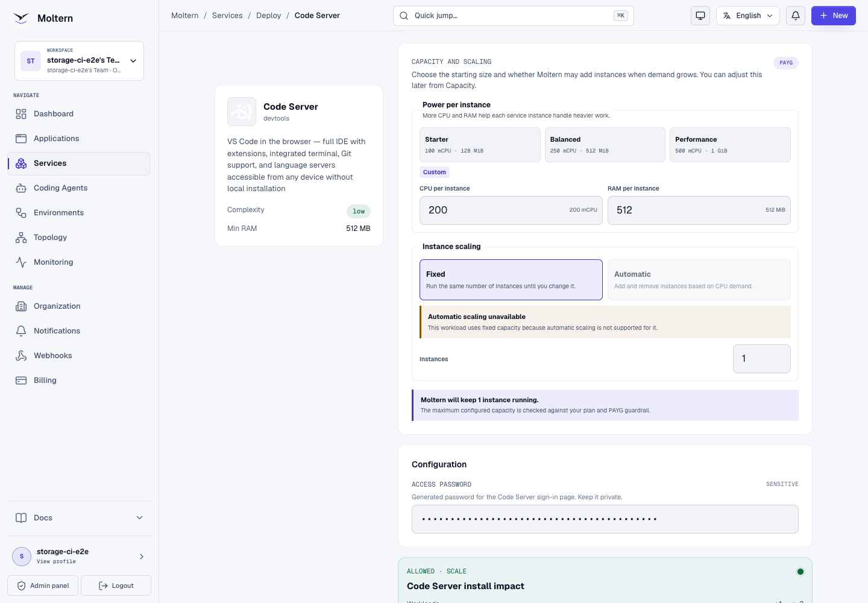The width and height of the screenshot is (868, 603).
Task: Open the workspace switcher dropdown
Action: (79, 61)
